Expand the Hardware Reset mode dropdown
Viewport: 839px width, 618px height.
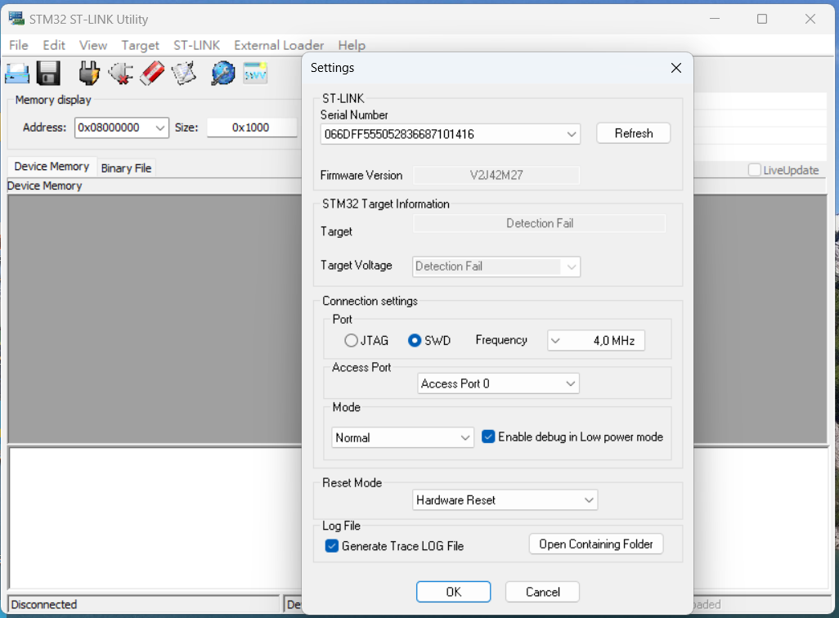pos(589,500)
